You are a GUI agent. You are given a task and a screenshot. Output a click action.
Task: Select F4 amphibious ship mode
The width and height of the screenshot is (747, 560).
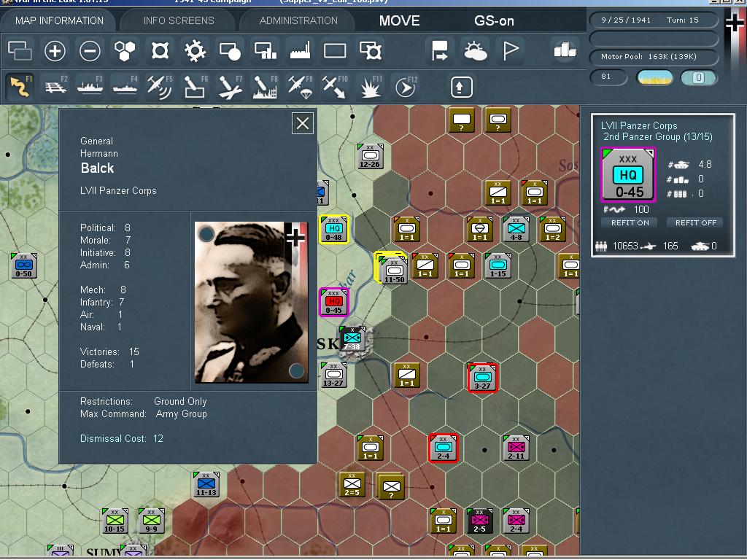point(125,87)
